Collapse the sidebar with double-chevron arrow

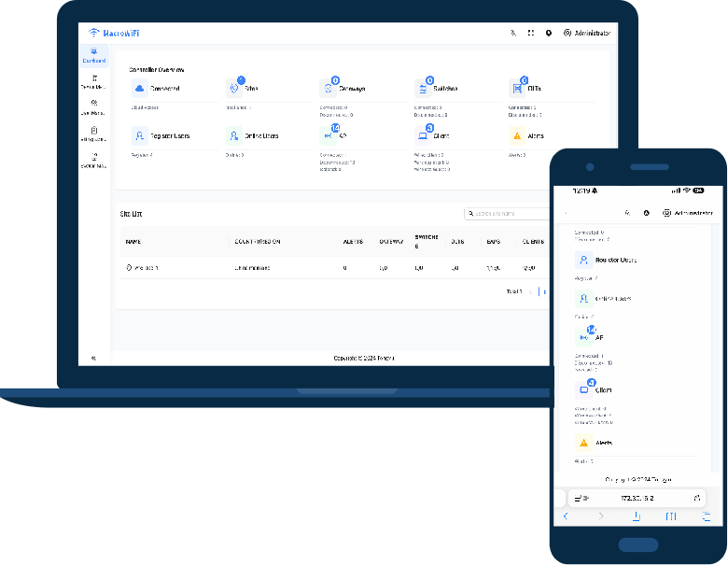93,358
